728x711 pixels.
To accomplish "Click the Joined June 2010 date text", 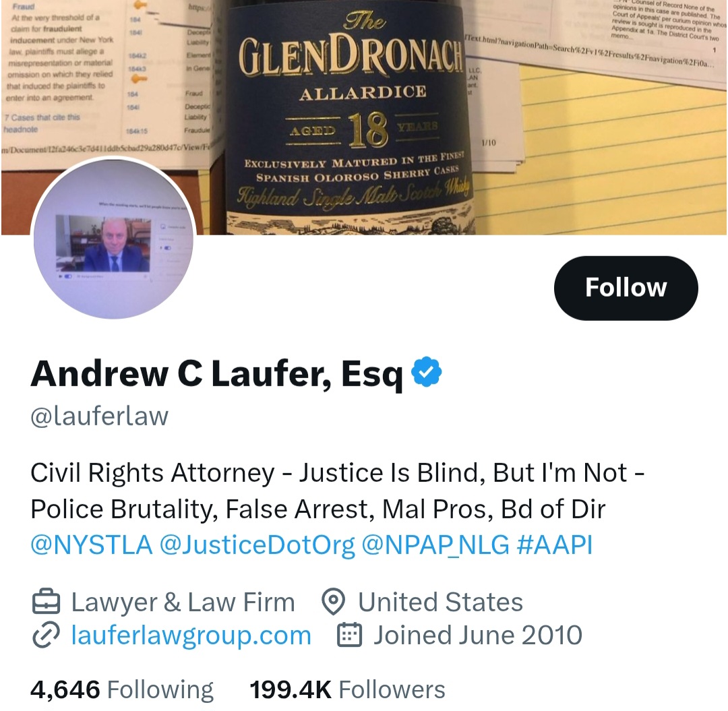I will [478, 635].
